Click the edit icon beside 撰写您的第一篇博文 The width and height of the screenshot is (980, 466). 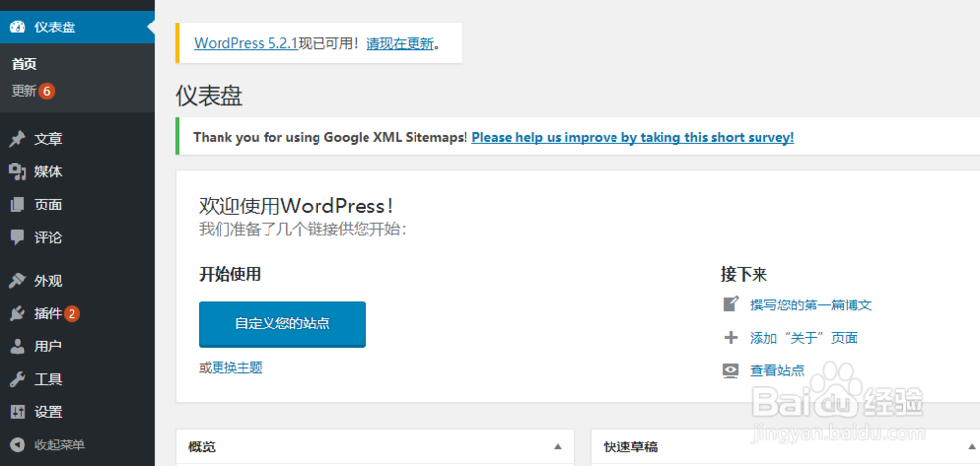point(731,304)
